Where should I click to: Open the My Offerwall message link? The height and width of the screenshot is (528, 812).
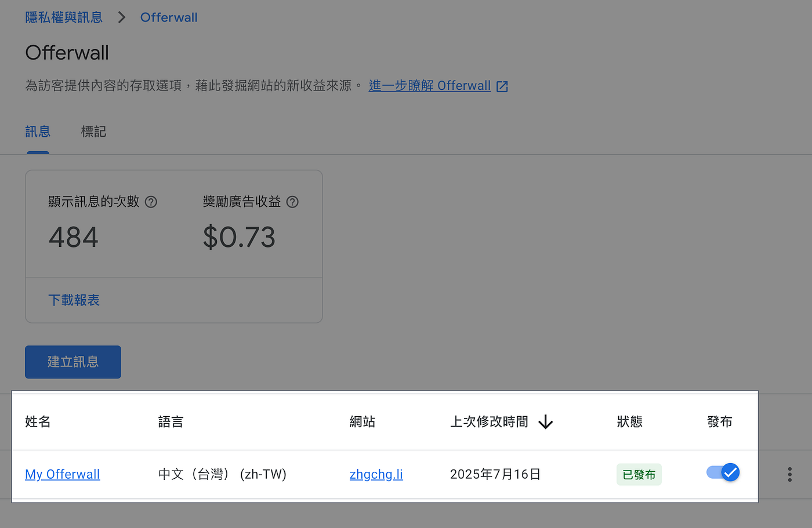[63, 474]
